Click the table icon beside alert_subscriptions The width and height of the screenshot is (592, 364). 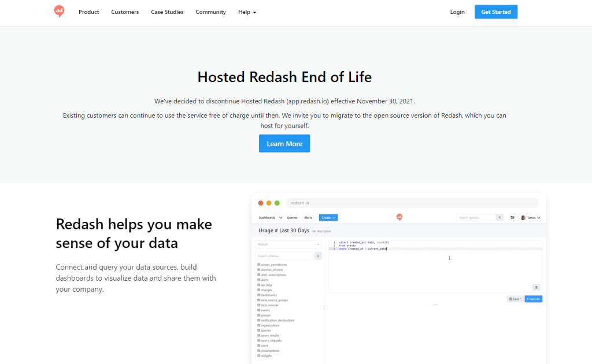[x=258, y=274]
